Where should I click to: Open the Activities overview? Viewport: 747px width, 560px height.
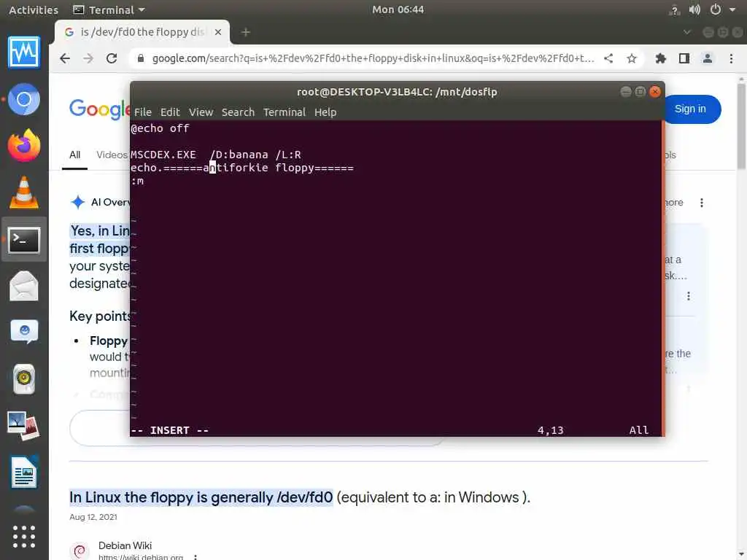34,9
